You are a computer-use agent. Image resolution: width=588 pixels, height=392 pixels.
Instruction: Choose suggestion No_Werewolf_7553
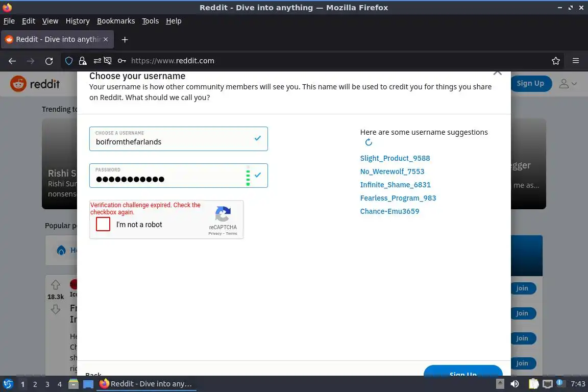click(x=392, y=171)
